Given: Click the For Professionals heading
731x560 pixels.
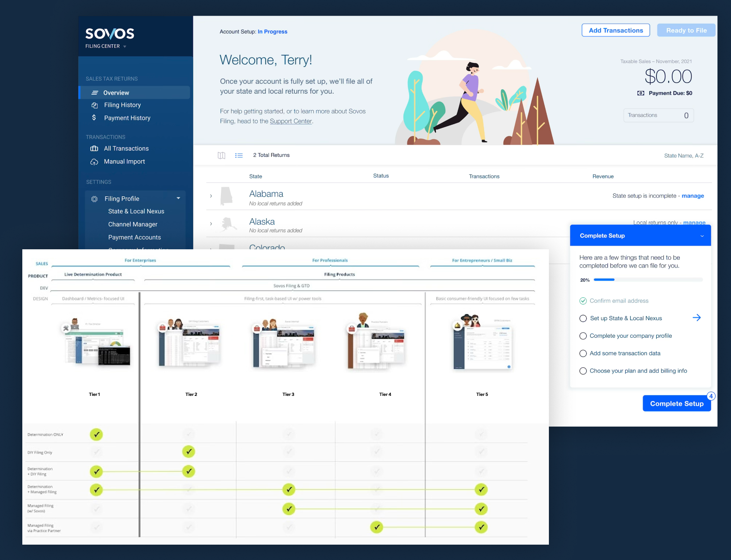Looking at the screenshot, I should 330,260.
